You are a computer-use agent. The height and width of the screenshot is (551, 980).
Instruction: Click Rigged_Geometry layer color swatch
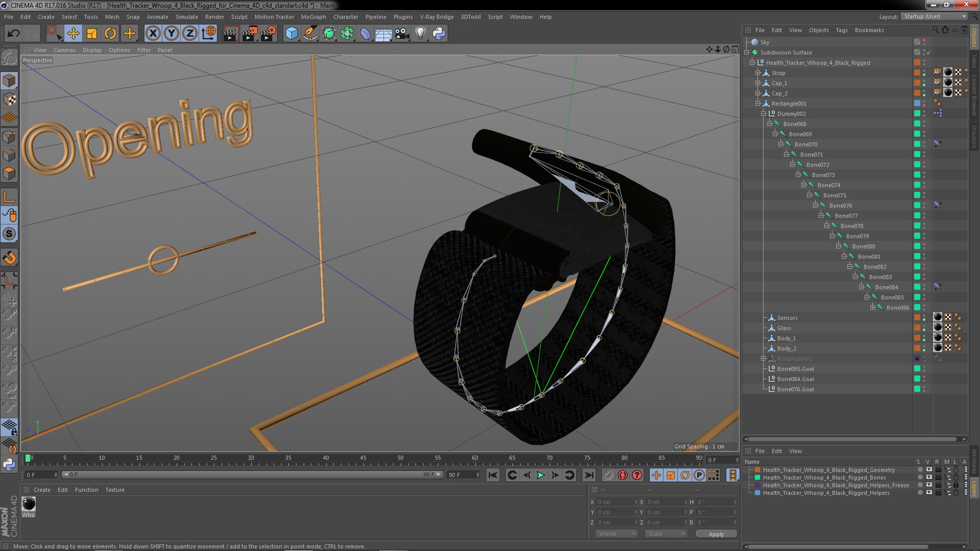[757, 470]
